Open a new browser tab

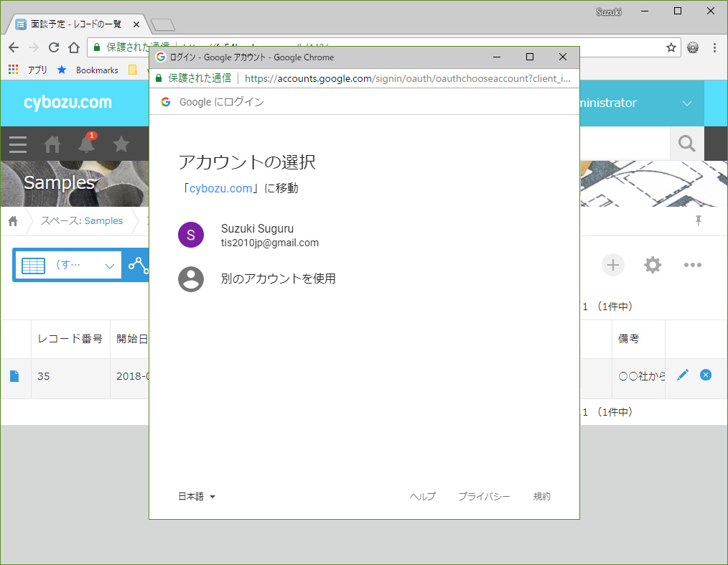click(162, 24)
